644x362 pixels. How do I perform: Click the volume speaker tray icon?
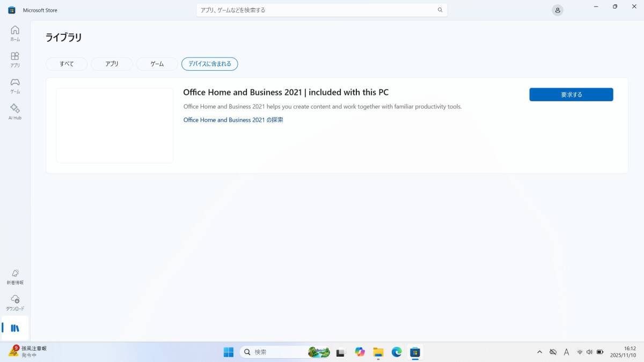[x=590, y=352]
